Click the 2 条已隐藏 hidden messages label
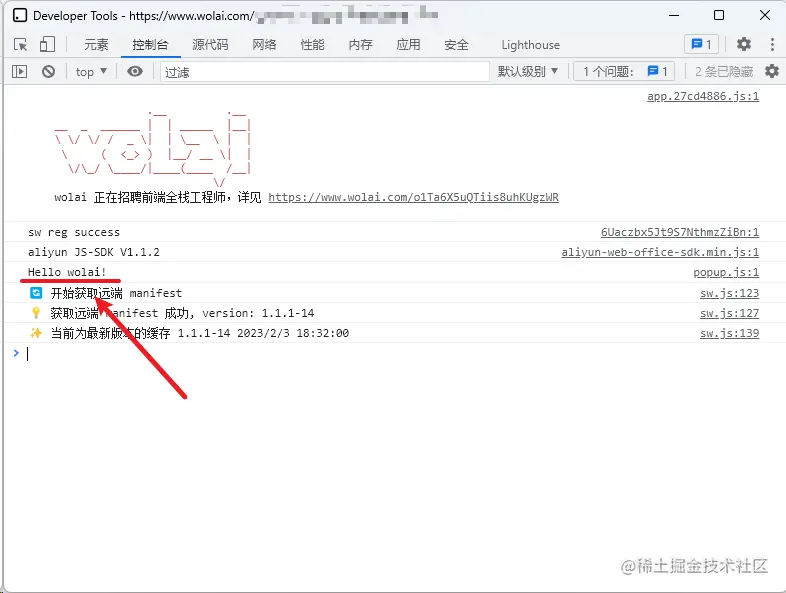This screenshot has width=786, height=593. 724,72
